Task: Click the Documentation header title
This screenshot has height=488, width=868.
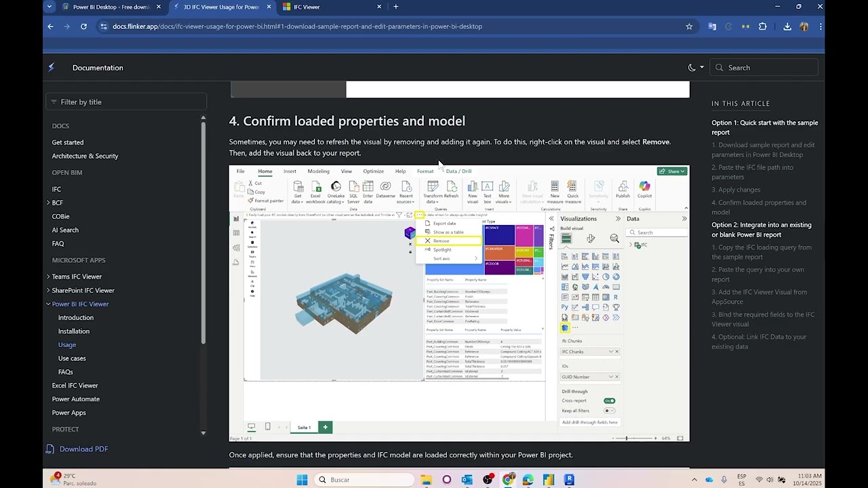Action: [x=98, y=68]
